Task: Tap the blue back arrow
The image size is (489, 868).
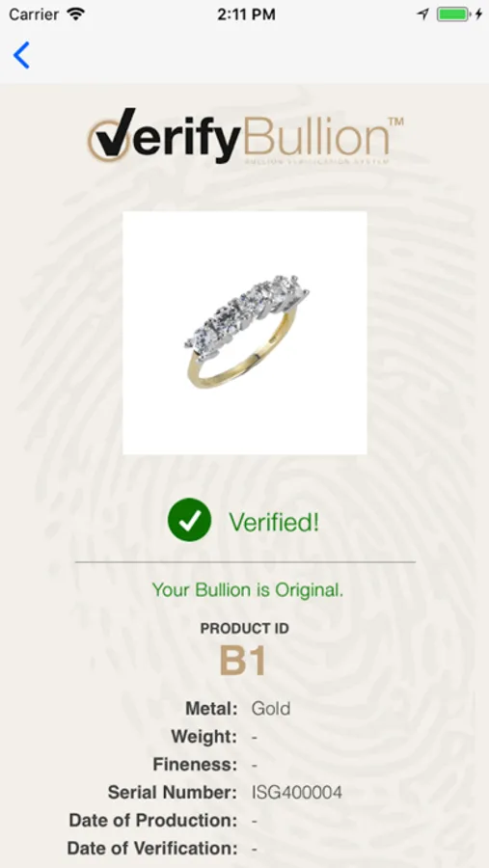Action: coord(21,55)
